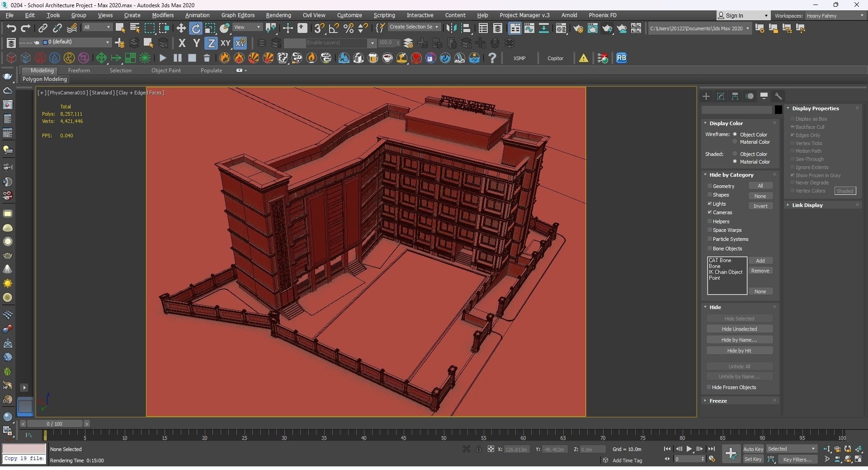Restrict transform to Y axis
Viewport: 868px width, 470px height.
coord(196,43)
